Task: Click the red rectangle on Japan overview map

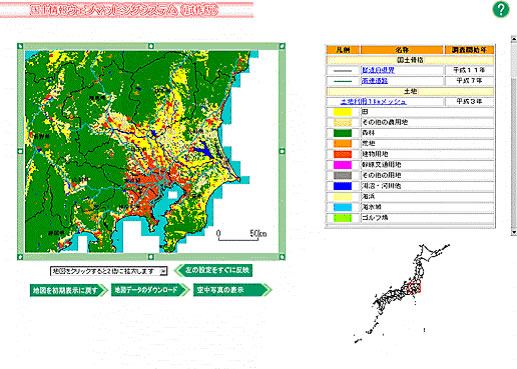Action: click(414, 288)
